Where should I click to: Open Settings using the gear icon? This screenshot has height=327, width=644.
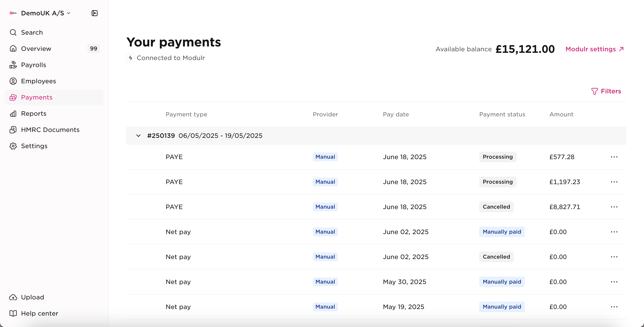13,146
